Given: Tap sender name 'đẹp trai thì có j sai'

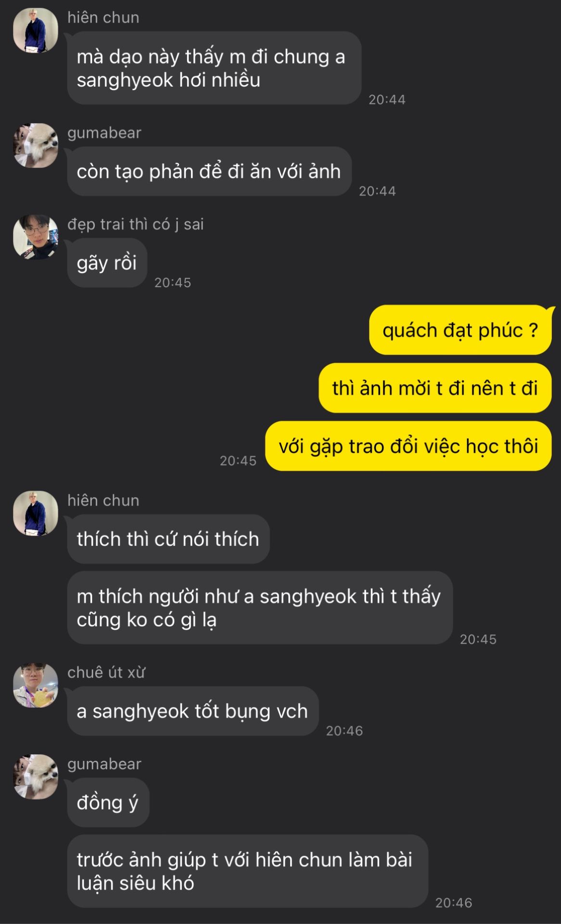Looking at the screenshot, I should [136, 224].
